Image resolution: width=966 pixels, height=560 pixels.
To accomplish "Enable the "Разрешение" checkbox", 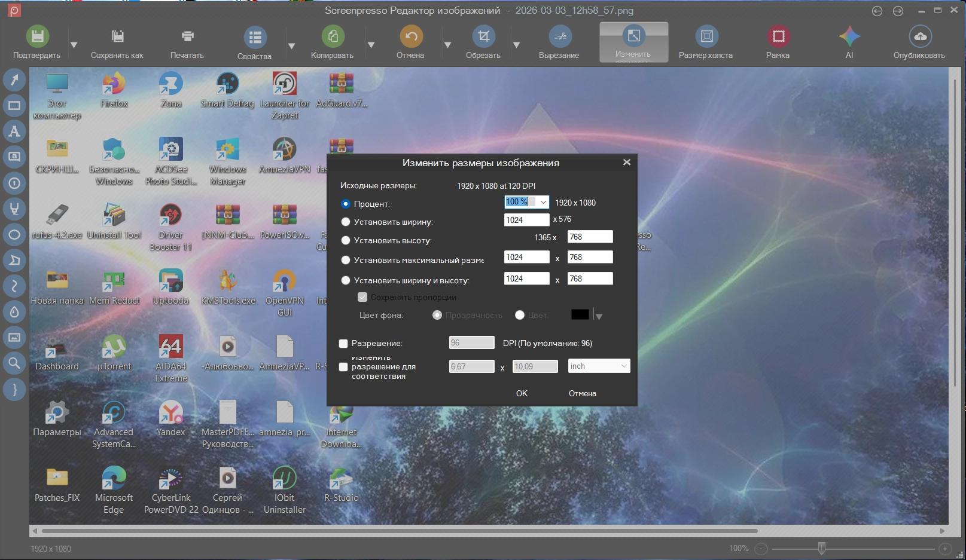I will click(343, 344).
